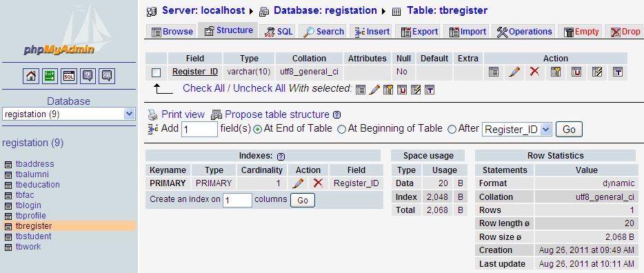Open tbalumni table in sidebar
The height and width of the screenshot is (273, 644).
tap(32, 174)
